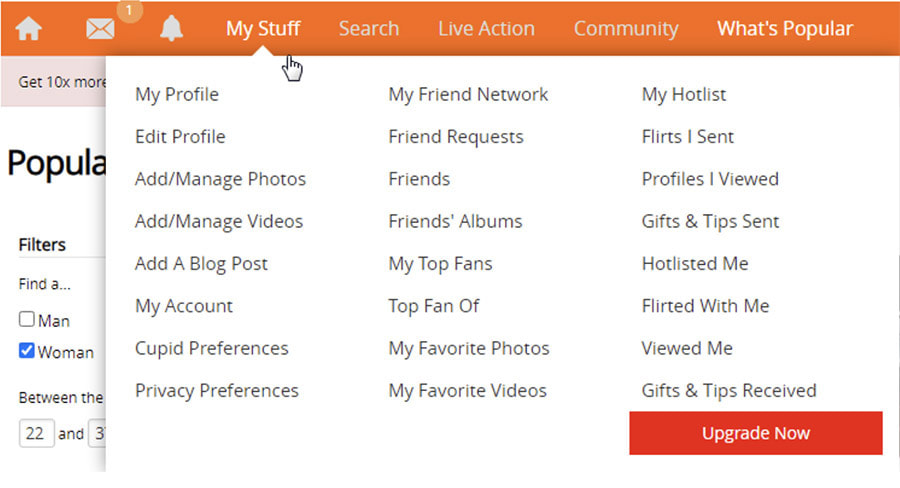Open the Search menu
The image size is (900, 488).
368,29
